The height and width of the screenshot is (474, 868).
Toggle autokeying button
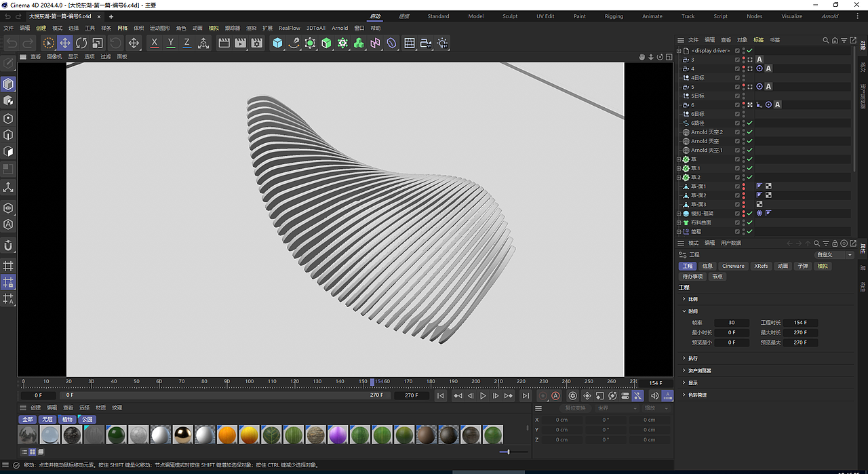pyautogui.click(x=555, y=395)
